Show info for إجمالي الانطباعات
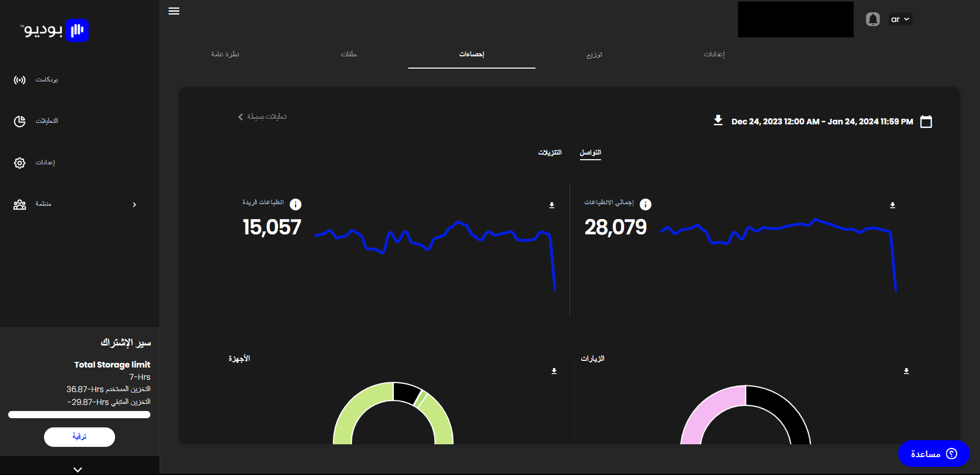This screenshot has width=980, height=475. click(645, 205)
